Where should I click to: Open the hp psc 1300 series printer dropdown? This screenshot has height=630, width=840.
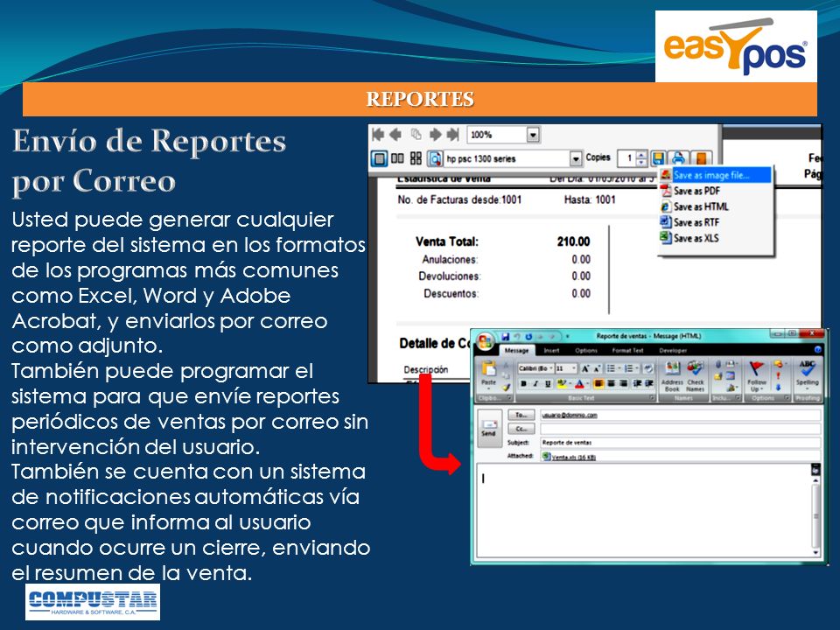(x=576, y=158)
